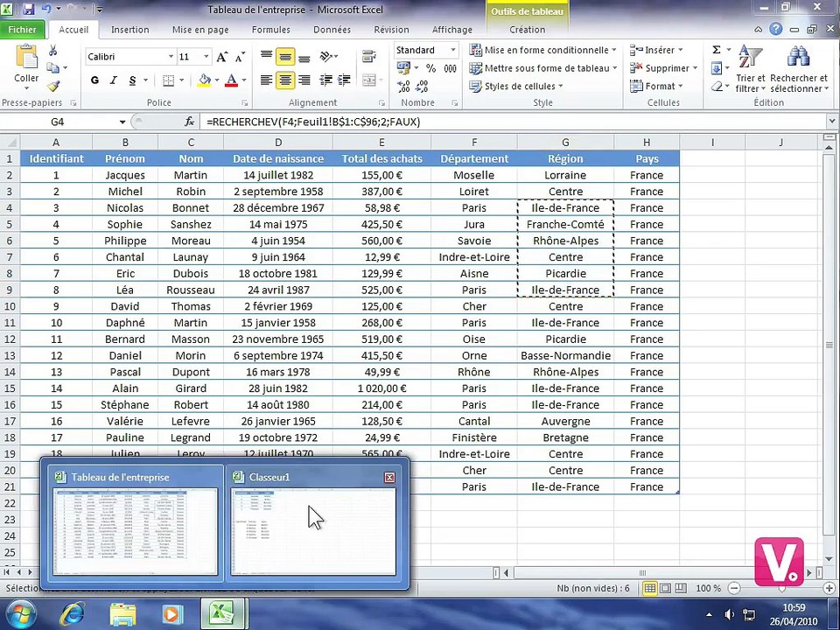This screenshot has width=840, height=630.
Task: Click the Clear eraser icon
Action: [717, 87]
